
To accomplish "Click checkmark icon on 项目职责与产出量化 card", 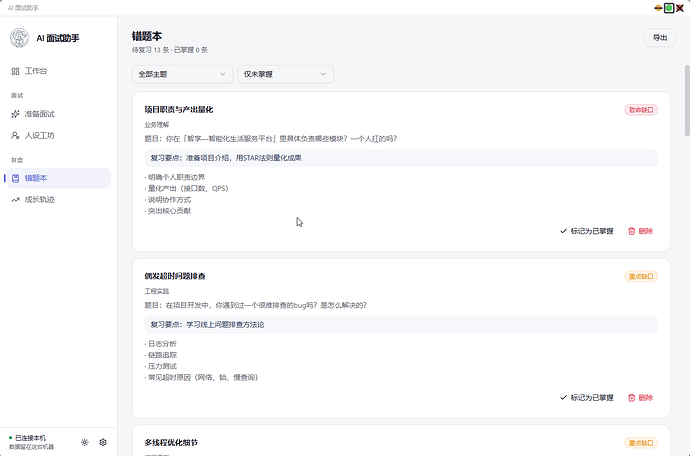I will tap(563, 231).
